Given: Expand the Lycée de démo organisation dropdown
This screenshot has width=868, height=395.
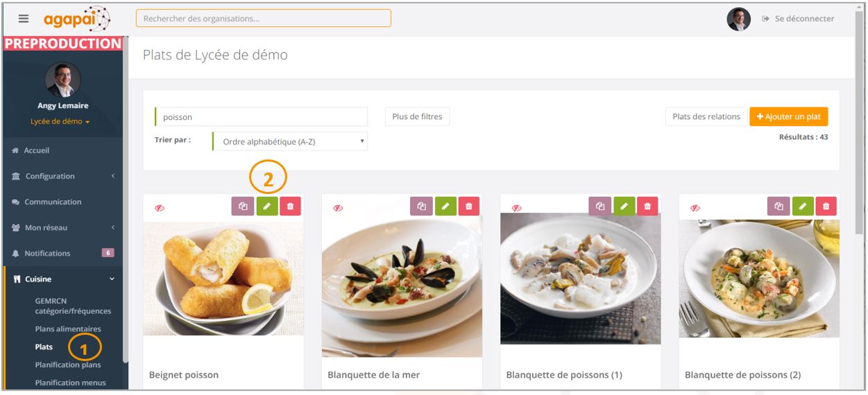Looking at the screenshot, I should click(60, 121).
